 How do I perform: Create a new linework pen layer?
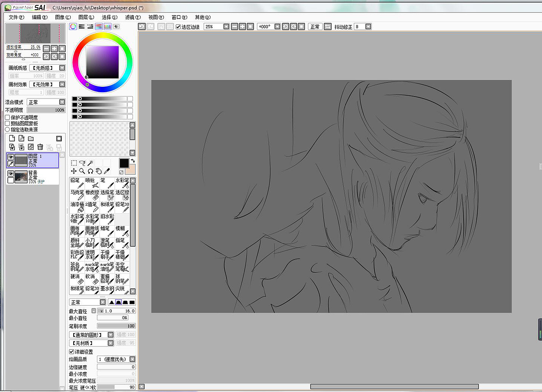click(x=21, y=138)
